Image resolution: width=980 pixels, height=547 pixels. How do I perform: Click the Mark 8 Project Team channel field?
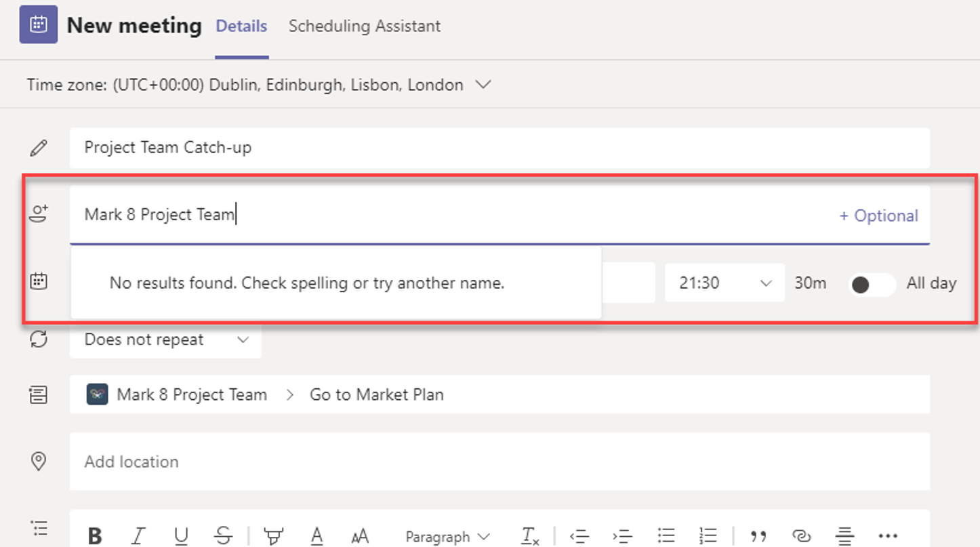coord(499,394)
